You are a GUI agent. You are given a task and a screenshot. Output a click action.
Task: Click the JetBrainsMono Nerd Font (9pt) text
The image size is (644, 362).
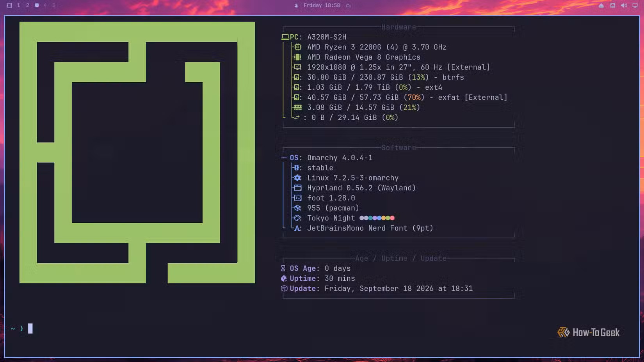coord(370,228)
